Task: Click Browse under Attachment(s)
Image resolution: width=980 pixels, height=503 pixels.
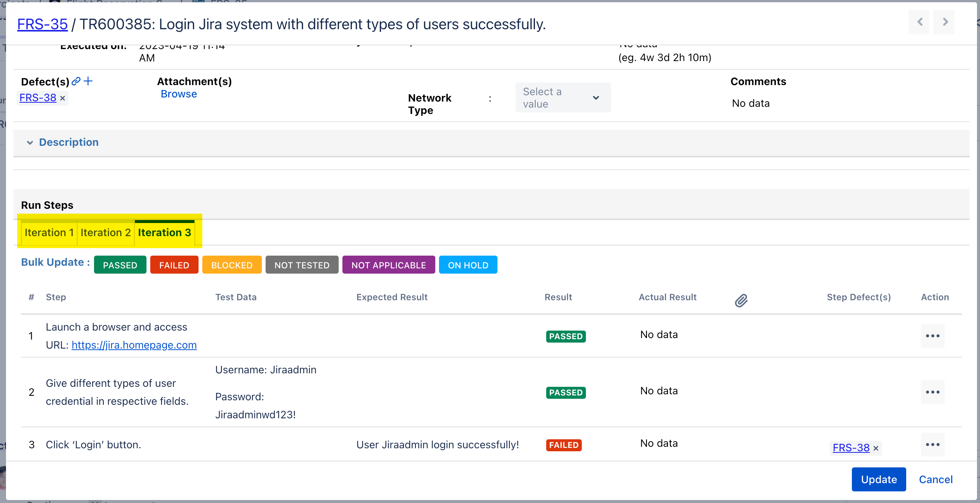Action: tap(179, 94)
